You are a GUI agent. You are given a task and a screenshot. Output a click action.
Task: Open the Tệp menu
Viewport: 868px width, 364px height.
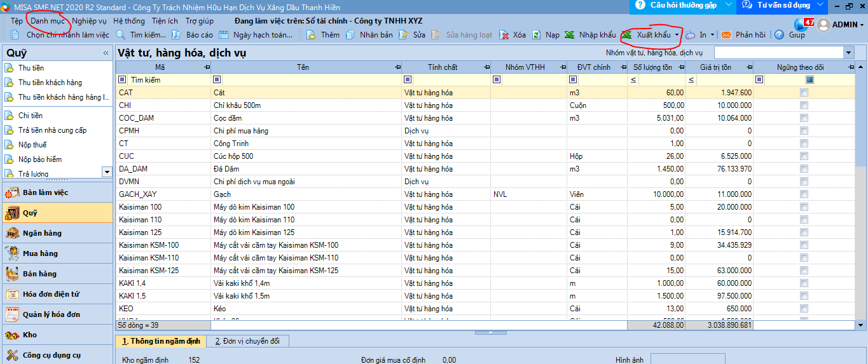tap(17, 20)
